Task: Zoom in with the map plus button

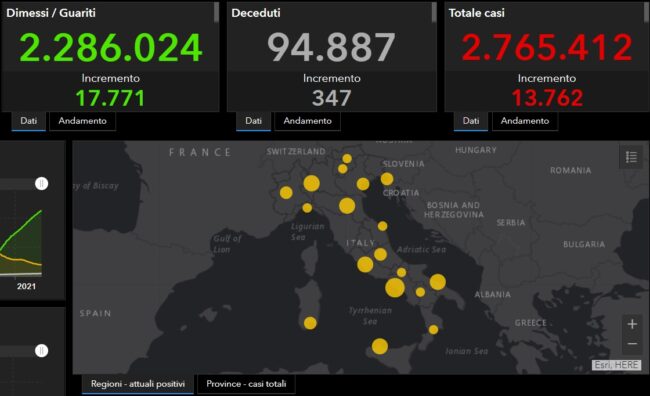Action: (632, 324)
